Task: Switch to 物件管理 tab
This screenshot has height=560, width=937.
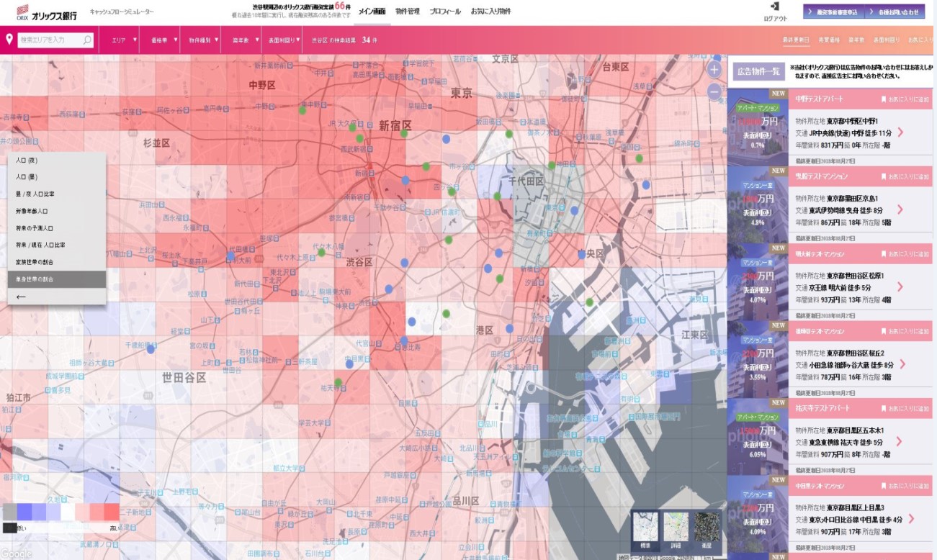Action: click(x=408, y=12)
